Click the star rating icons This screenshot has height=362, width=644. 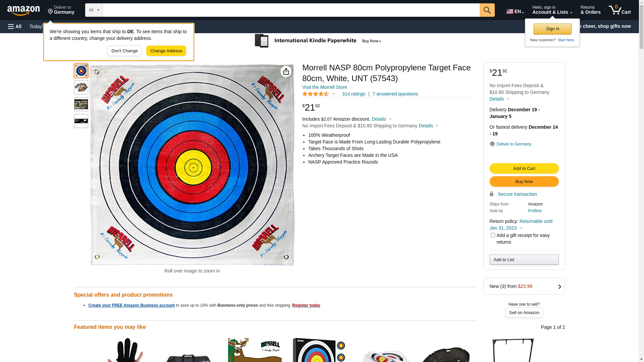[315, 94]
